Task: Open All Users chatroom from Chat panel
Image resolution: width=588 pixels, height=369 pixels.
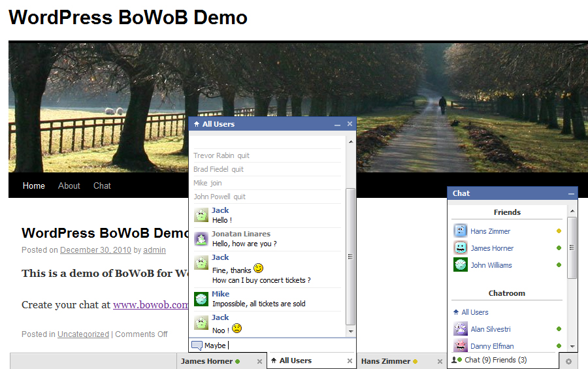Action: (475, 312)
